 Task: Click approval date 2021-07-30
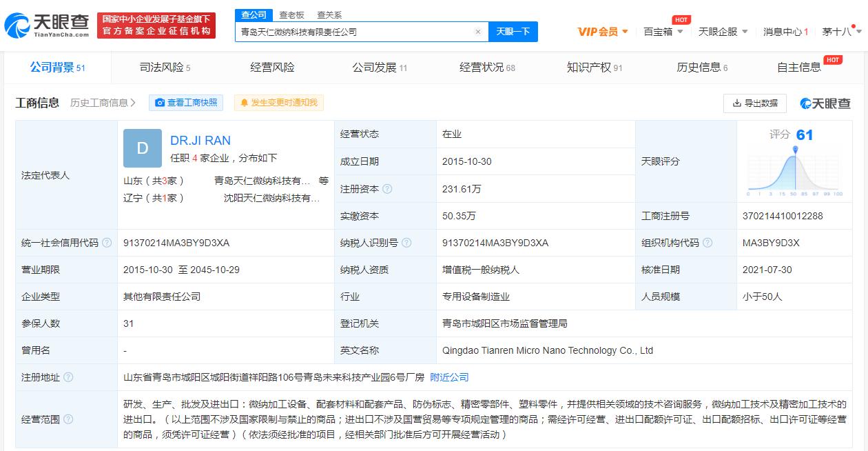click(x=767, y=270)
